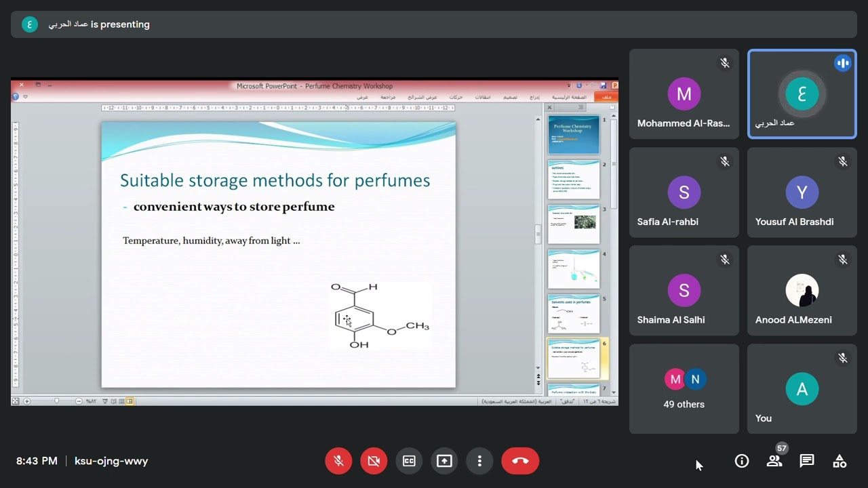The image size is (868, 488).
Task: Select Shaima Al Salhi participant tile
Action: [684, 291]
